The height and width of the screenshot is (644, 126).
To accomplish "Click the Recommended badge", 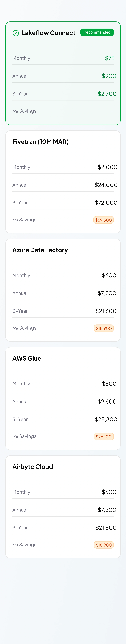I will coord(97,32).
